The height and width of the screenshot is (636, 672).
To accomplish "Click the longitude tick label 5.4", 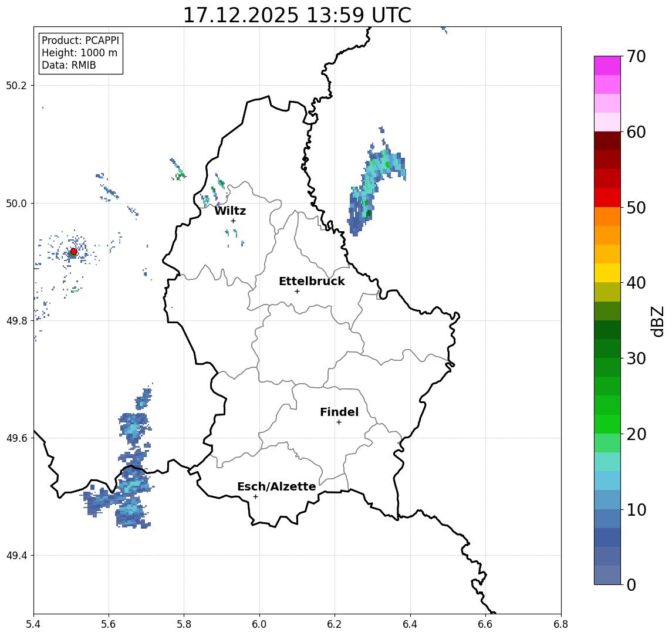I will coord(33,624).
